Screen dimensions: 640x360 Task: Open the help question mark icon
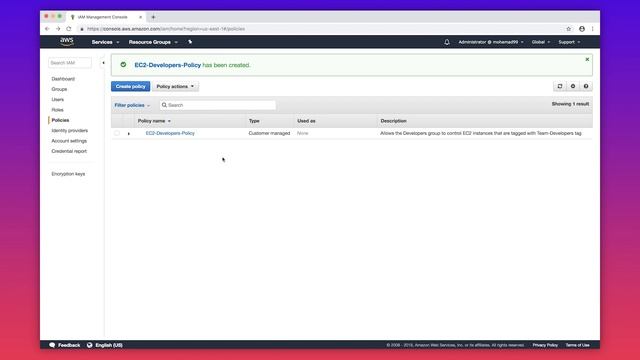pyautogui.click(x=586, y=86)
